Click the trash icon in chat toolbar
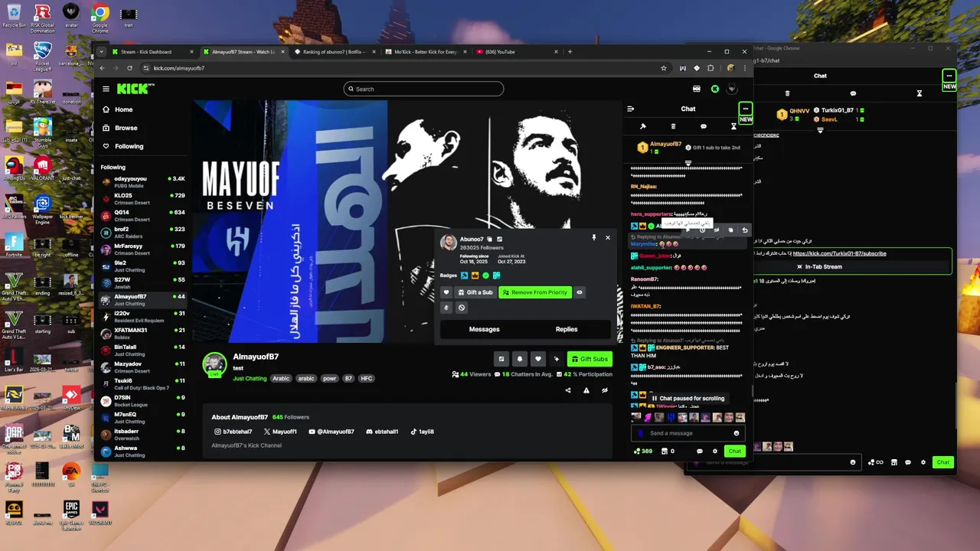This screenshot has height=551, width=980. click(x=673, y=126)
